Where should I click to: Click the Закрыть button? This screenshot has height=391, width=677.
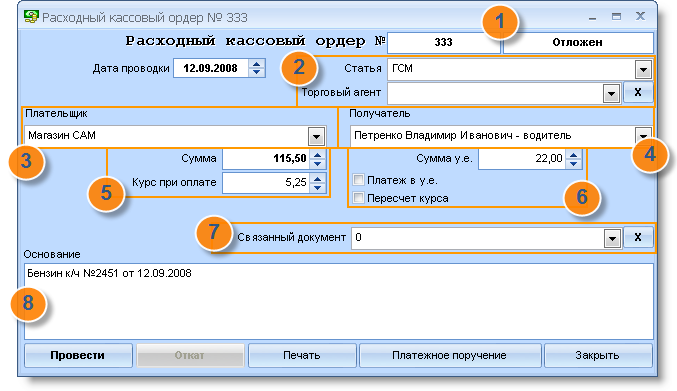tap(598, 355)
